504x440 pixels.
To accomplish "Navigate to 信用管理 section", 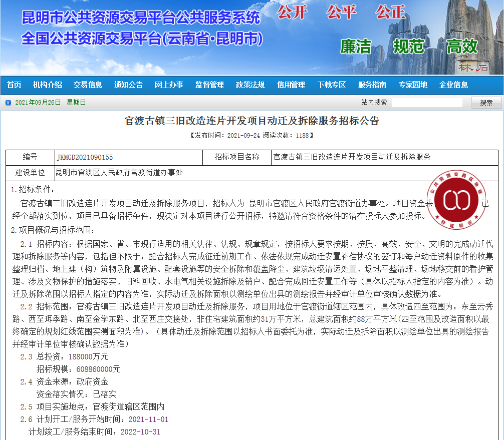I will 291,85.
